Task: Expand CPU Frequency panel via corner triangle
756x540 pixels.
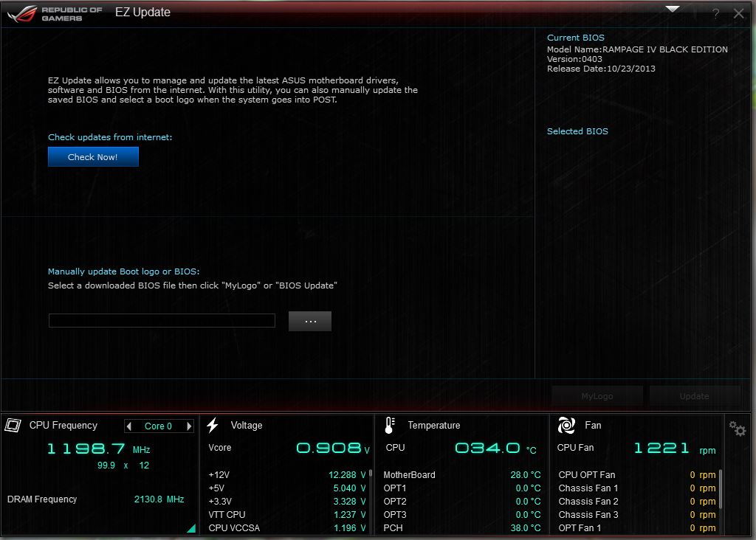Action: [x=191, y=528]
